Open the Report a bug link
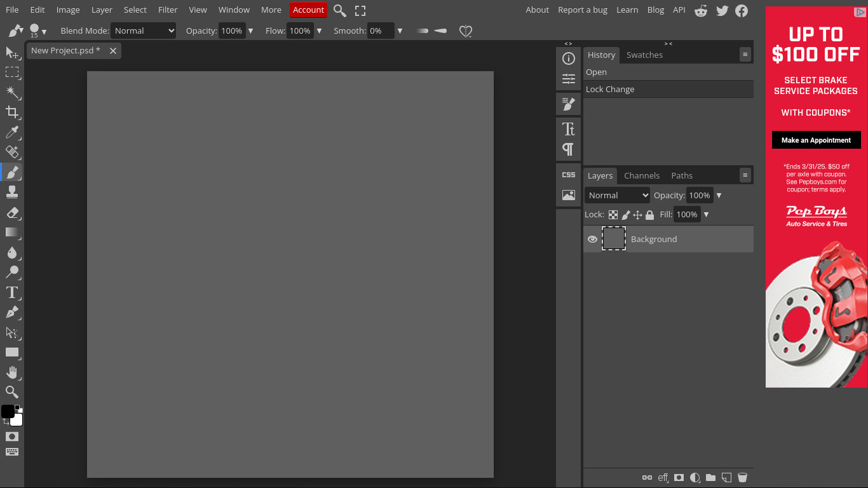 pos(583,10)
